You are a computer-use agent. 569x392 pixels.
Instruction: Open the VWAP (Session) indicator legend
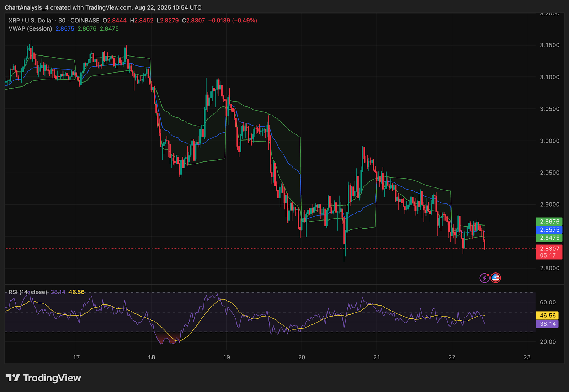pyautogui.click(x=30, y=28)
